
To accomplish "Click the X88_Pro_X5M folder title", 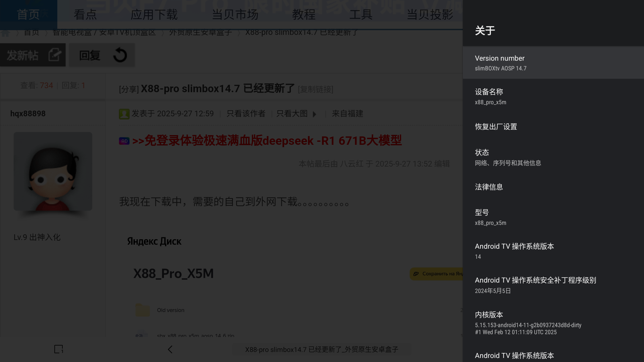I will [x=173, y=274].
